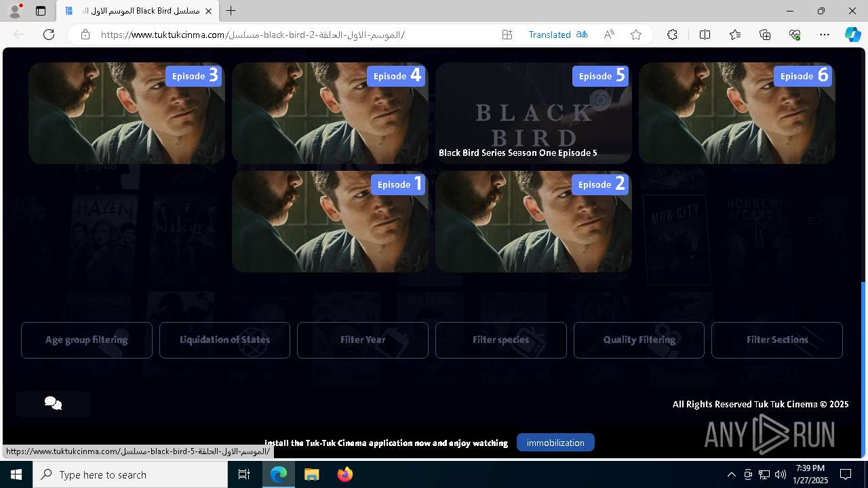Open File Explorer on taskbar
Screen dimensions: 868x488
(311, 474)
